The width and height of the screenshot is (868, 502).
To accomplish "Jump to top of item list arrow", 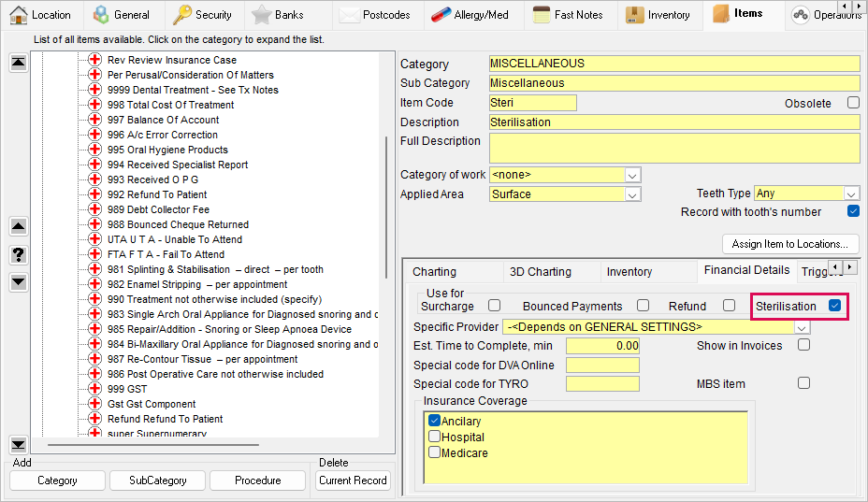I will point(18,63).
